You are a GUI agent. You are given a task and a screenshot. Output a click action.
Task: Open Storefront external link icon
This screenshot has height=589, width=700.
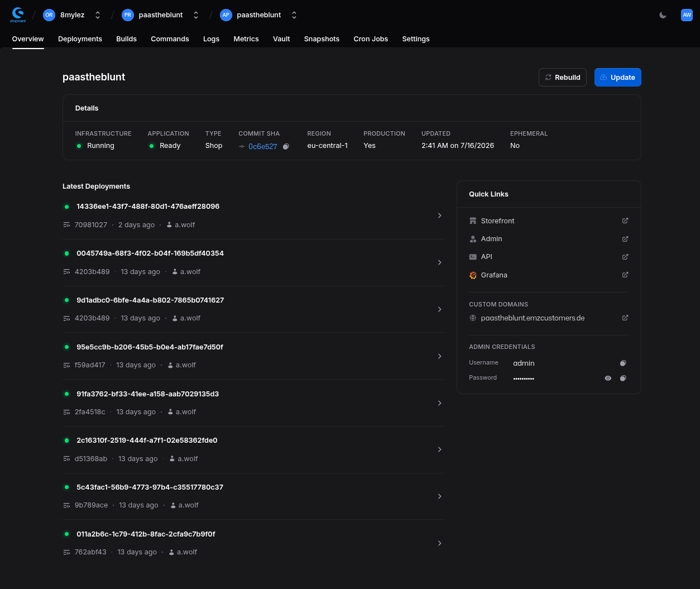[625, 221]
